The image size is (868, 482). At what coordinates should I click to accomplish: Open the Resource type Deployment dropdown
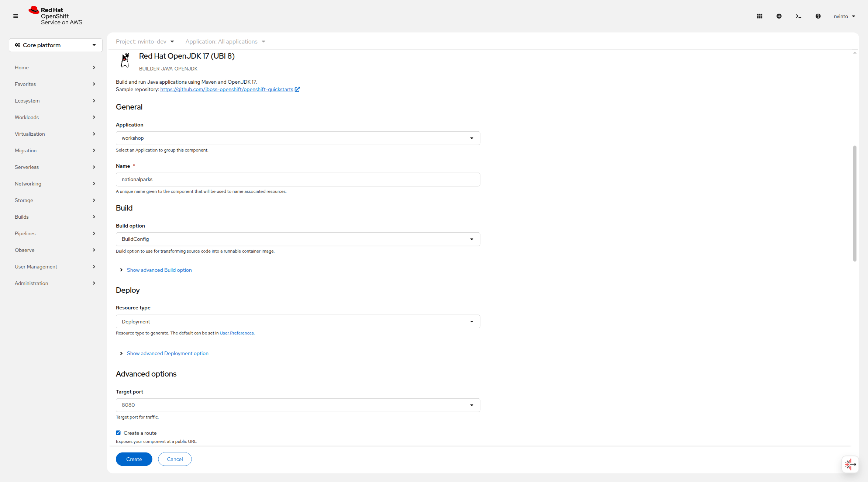tap(298, 322)
